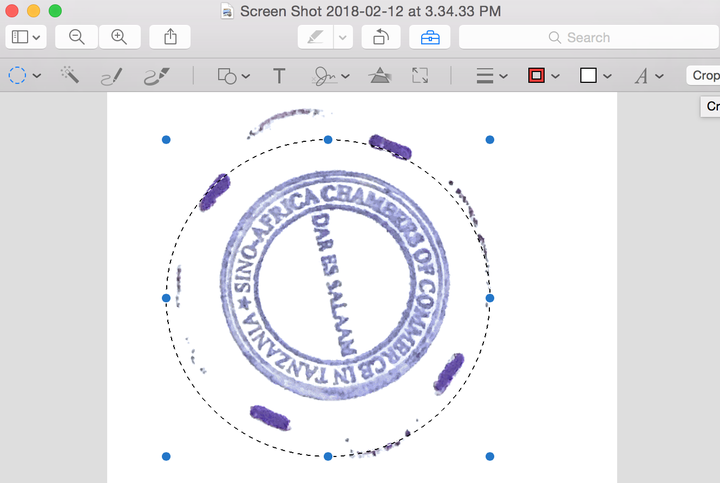Screen dimensions: 720x483
Task: Click the bottom-center selection handle
Action: click(x=328, y=456)
